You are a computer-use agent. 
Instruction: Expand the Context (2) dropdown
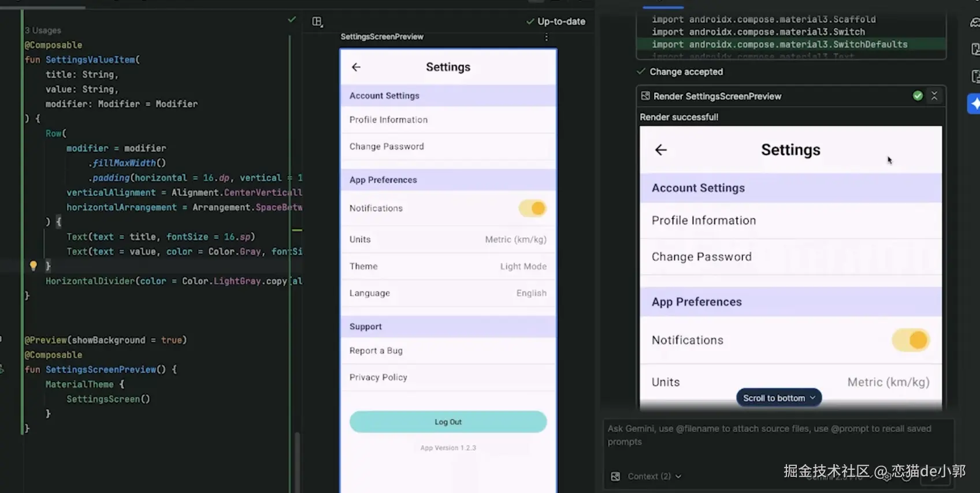pos(655,476)
